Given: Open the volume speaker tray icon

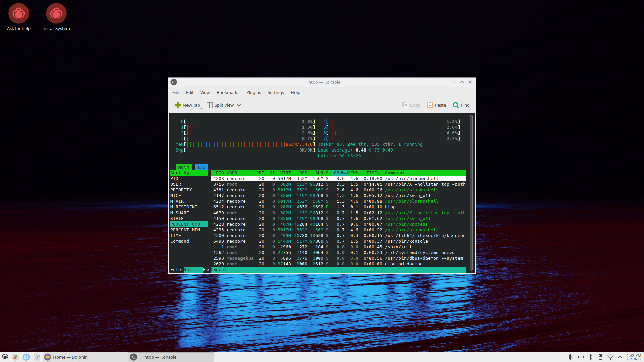Looking at the screenshot, I should 570,357.
